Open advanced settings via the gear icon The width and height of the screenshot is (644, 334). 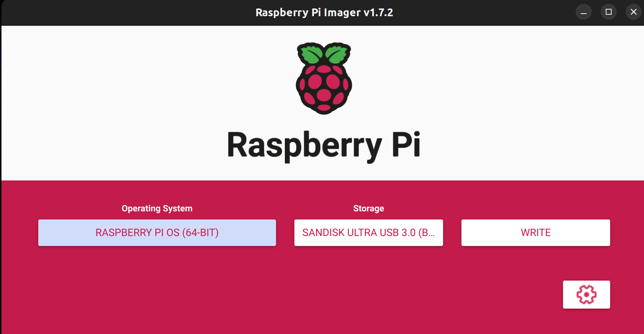click(586, 295)
